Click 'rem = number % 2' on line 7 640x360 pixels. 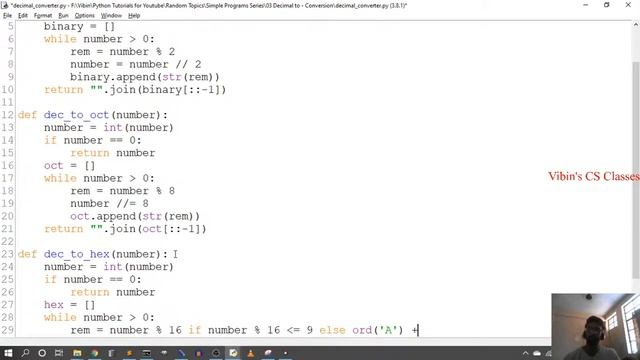tap(122, 51)
